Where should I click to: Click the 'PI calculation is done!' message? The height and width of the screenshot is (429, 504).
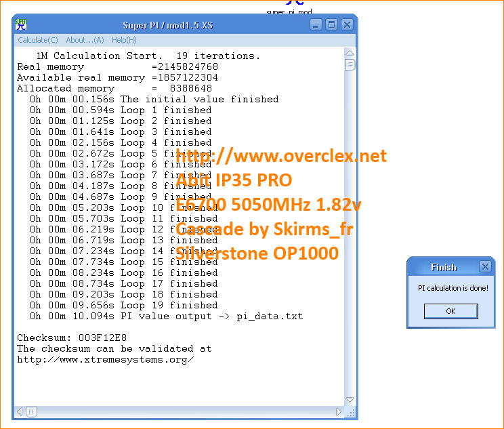pyautogui.click(x=453, y=288)
